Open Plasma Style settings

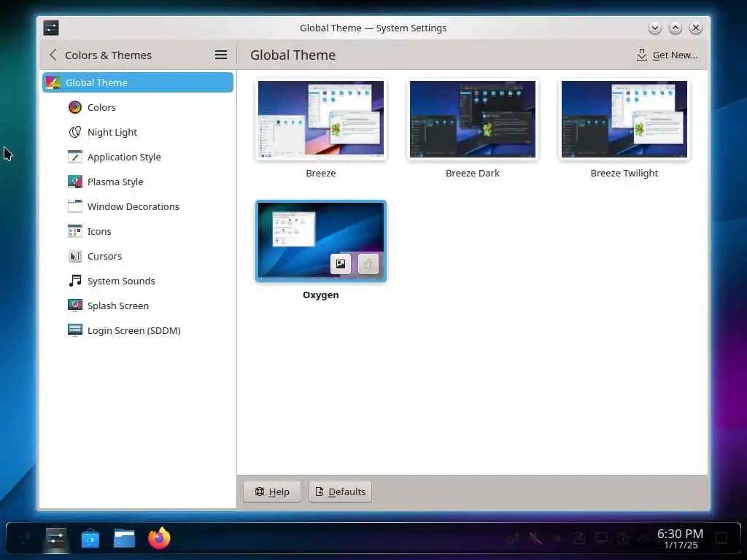pos(138,182)
